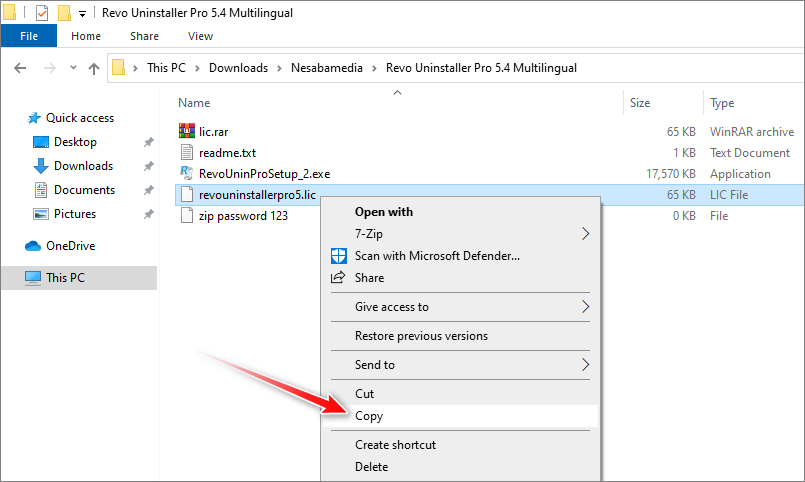Select the lic.rar WinRAR archive icon
Image resolution: width=805 pixels, height=482 pixels.
tap(187, 131)
